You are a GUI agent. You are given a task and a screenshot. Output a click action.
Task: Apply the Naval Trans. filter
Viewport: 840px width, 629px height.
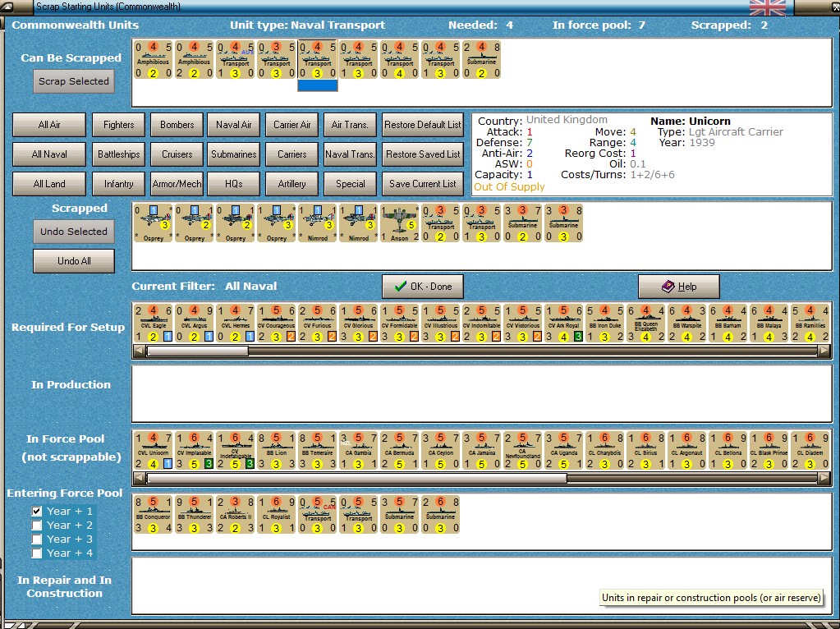(x=350, y=154)
